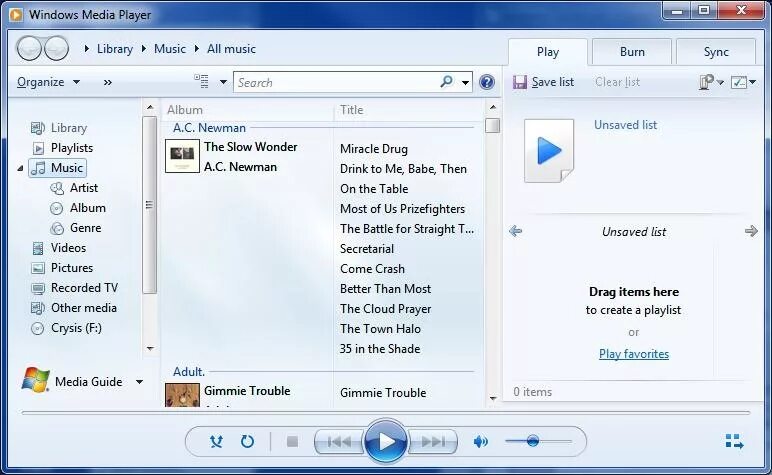This screenshot has width=772, height=475.
Task: Click the Save list floppy disk icon
Action: 519,82
